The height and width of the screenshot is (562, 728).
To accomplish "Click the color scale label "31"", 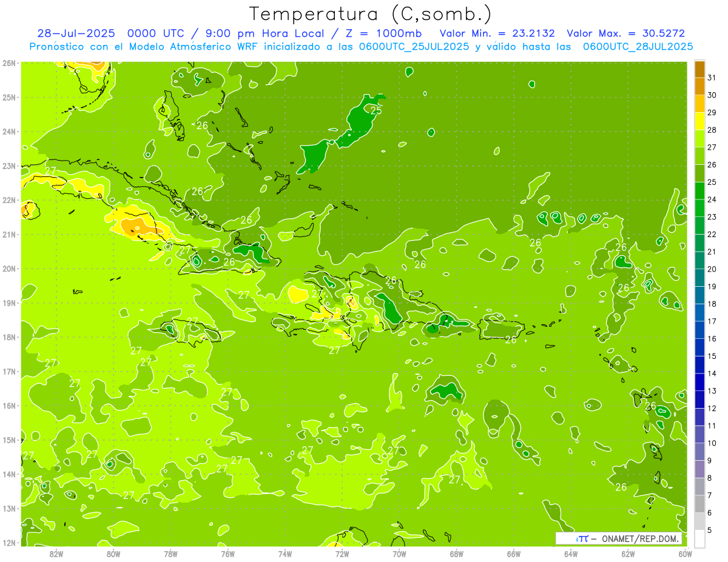I will [712, 78].
